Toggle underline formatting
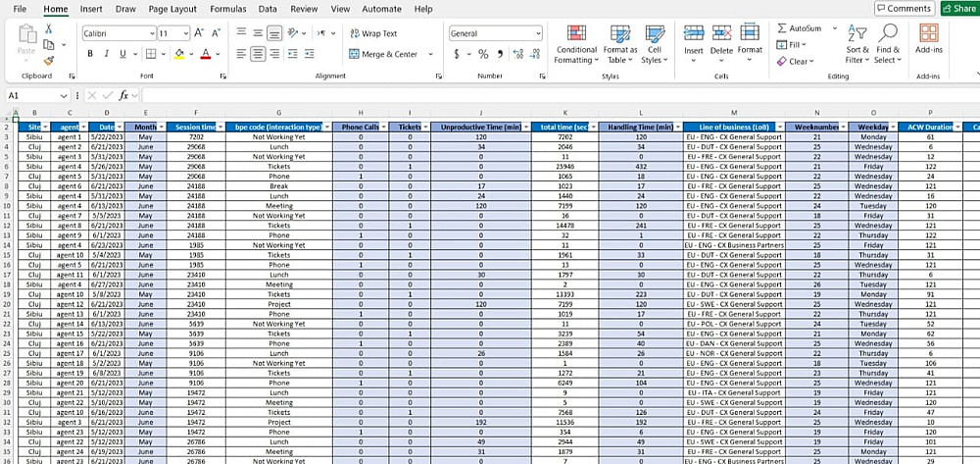This screenshot has width=980, height=464. click(x=122, y=54)
